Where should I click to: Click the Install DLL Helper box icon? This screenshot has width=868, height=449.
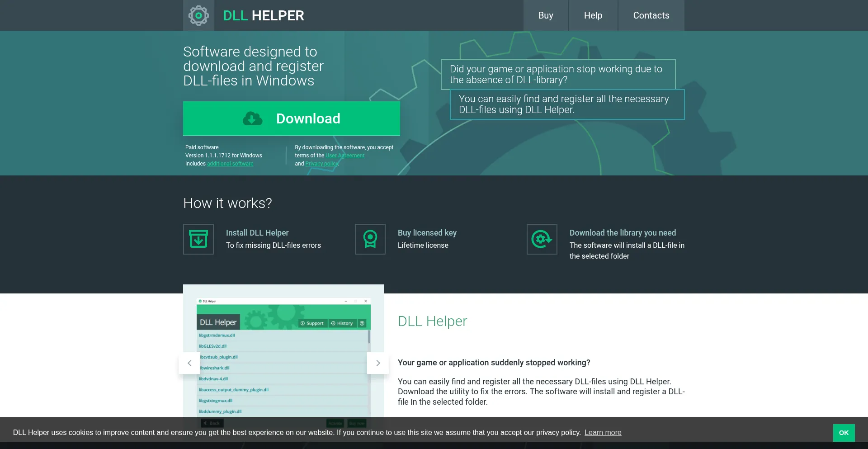(x=198, y=239)
